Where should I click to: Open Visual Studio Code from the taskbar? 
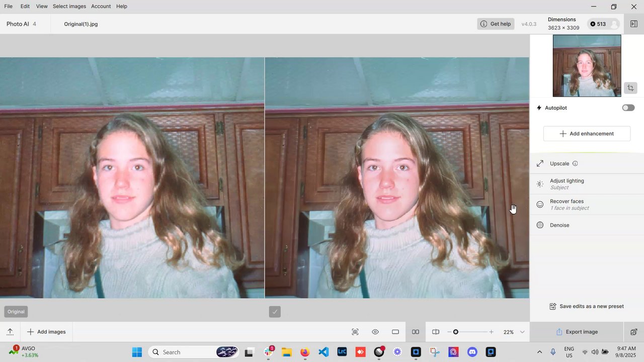pyautogui.click(x=324, y=352)
